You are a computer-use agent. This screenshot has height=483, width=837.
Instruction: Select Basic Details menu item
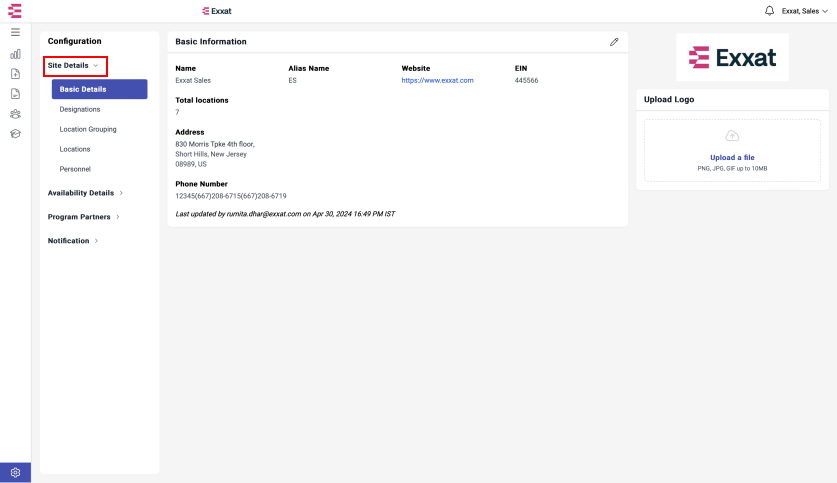(99, 89)
